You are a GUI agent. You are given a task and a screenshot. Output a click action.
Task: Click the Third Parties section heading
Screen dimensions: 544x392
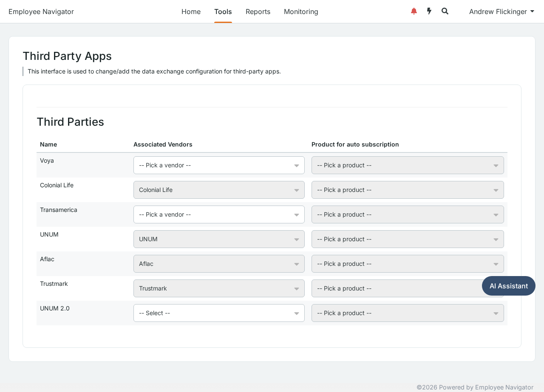70,122
